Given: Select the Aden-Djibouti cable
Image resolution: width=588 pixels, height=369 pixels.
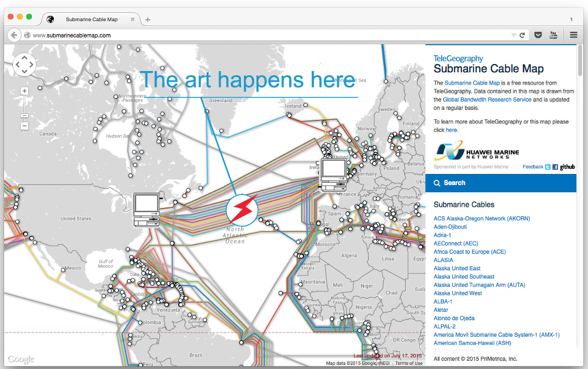Looking at the screenshot, I should (450, 227).
